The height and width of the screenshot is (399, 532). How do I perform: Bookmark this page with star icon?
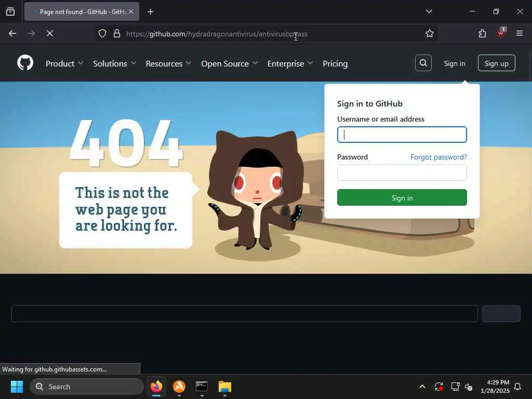pyautogui.click(x=429, y=33)
